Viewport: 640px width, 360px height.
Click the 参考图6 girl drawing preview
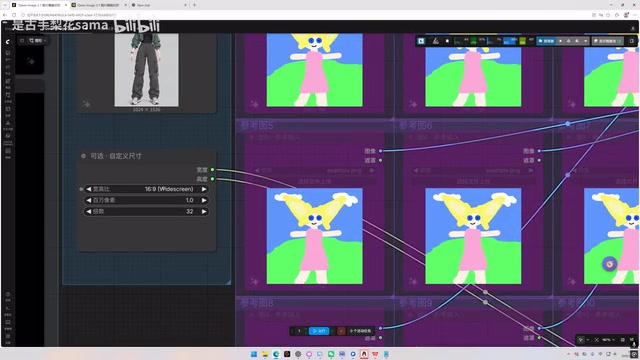click(x=473, y=236)
